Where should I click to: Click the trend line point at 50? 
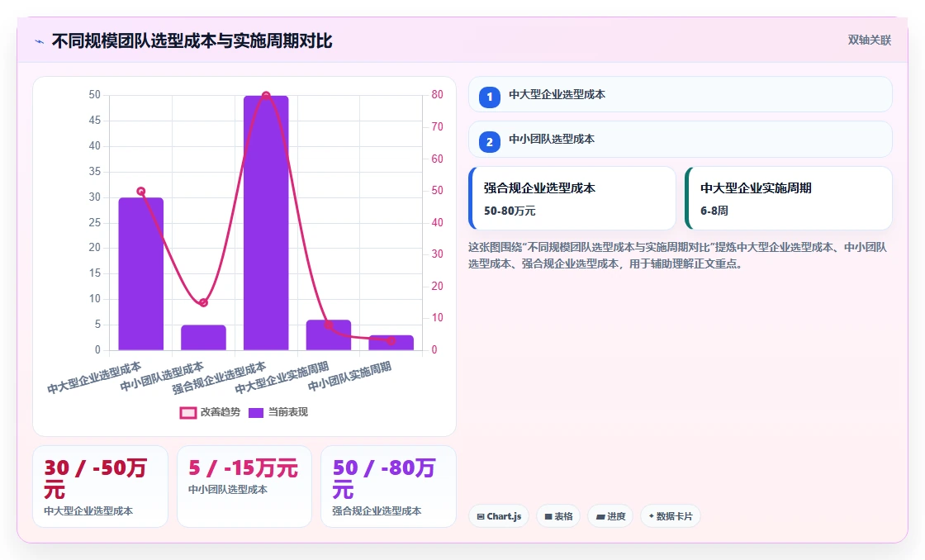141,191
